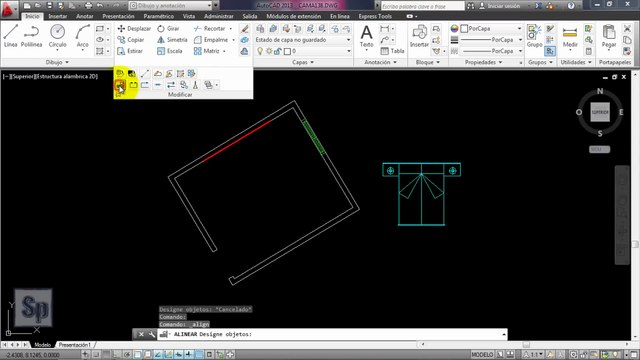Open the workspace dropdown Dibujo y anotación

click(x=171, y=6)
